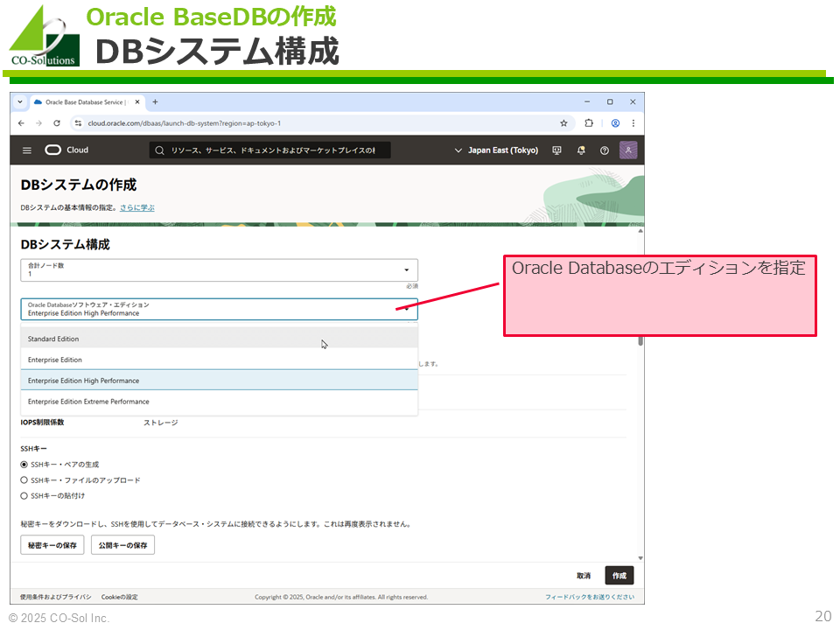Screen dimensions: 840x630
Task: Choose Enterprise Edition Extreme Performance option
Action: tap(219, 402)
